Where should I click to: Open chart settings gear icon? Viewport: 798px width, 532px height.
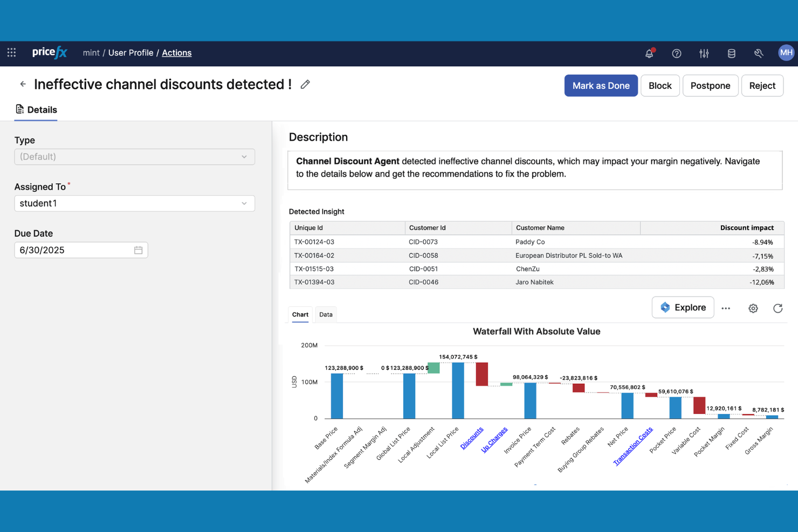(x=753, y=308)
